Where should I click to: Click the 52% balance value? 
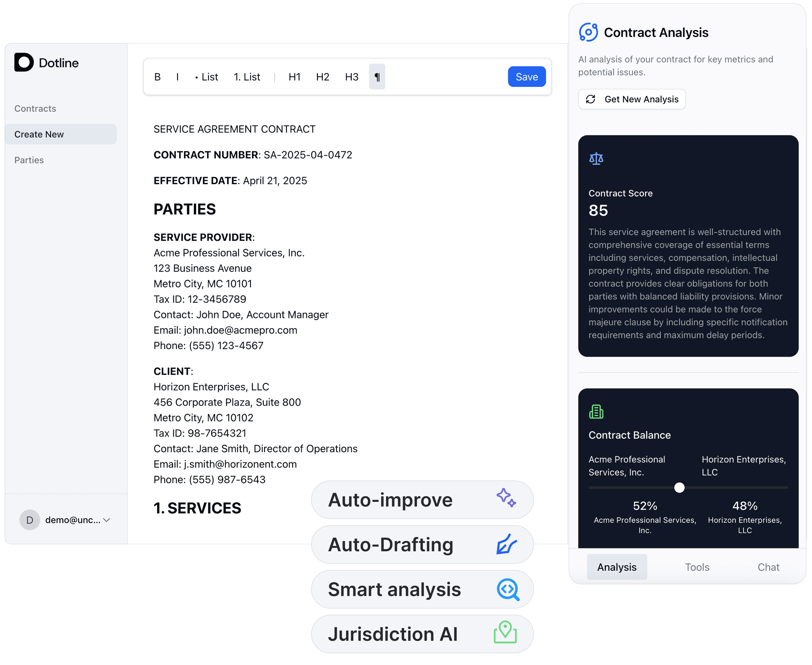645,506
